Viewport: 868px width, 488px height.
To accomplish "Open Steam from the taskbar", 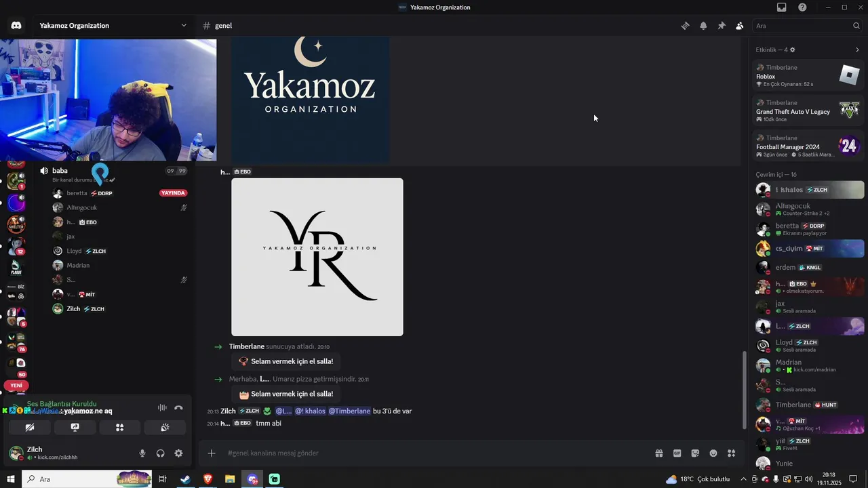I will point(184,479).
